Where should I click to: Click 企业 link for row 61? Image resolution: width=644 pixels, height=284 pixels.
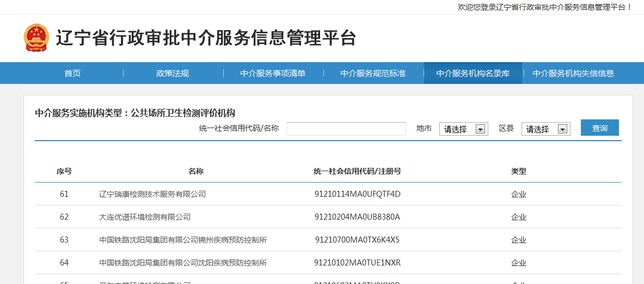519,194
